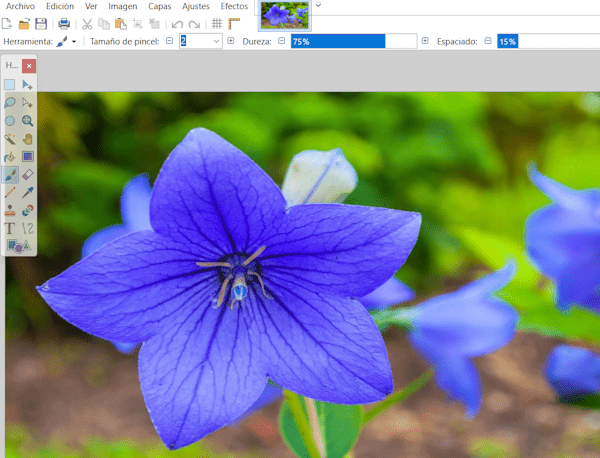Create a new image file
Image resolution: width=600 pixels, height=458 pixels.
click(7, 24)
